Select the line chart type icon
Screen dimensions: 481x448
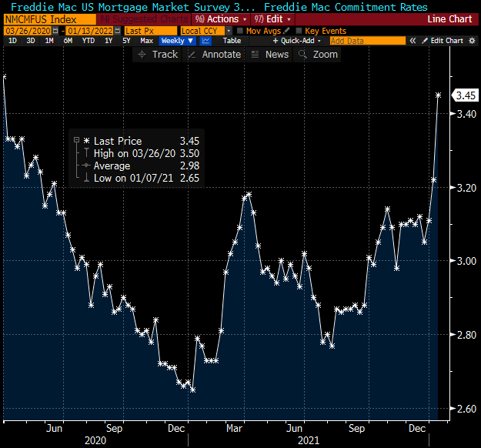tap(205, 41)
